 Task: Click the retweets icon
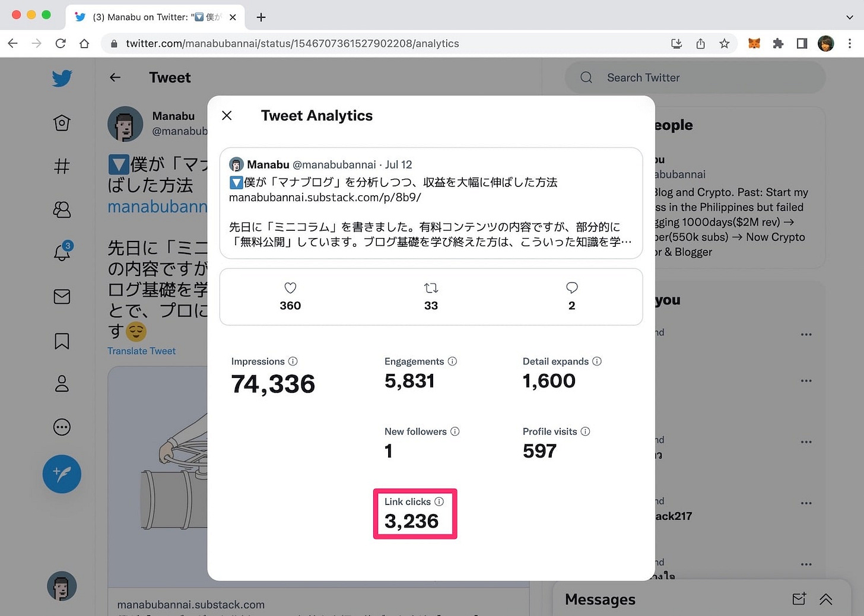coord(431,288)
